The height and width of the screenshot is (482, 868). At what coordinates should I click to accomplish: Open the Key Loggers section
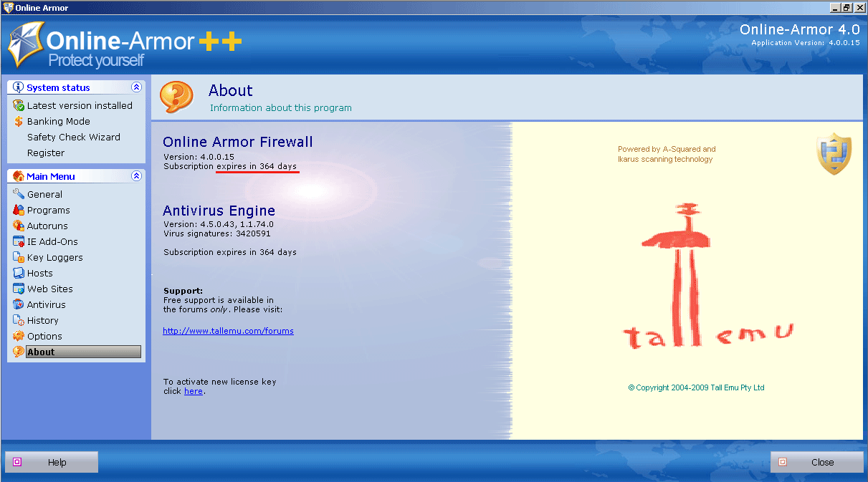[55, 257]
